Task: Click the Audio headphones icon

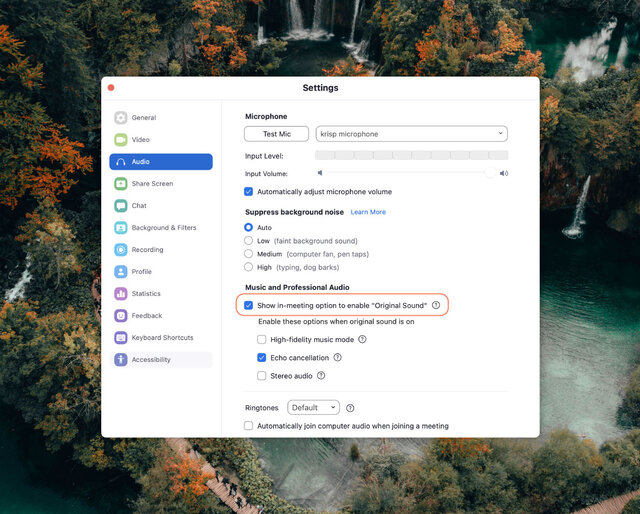Action: [120, 162]
